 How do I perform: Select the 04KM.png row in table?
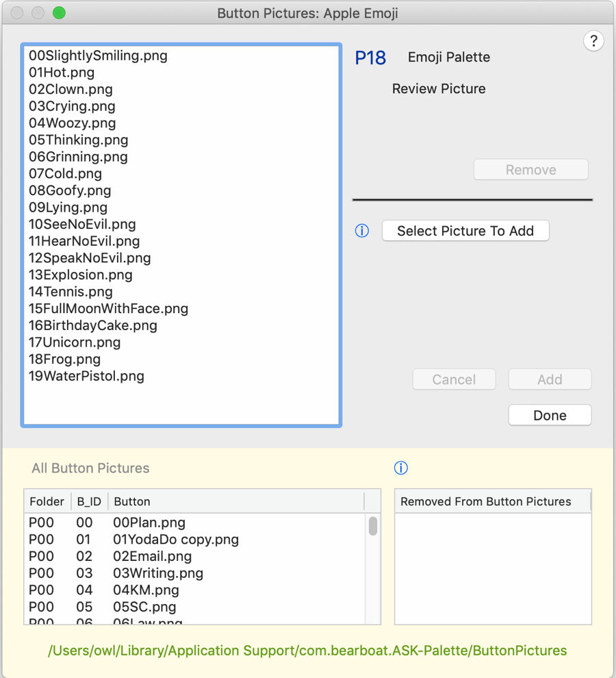[146, 590]
